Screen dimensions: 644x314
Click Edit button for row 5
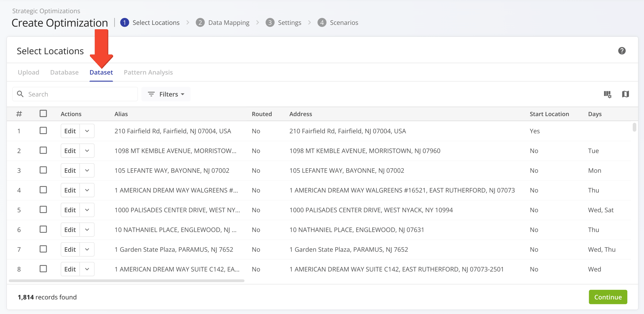click(x=70, y=210)
